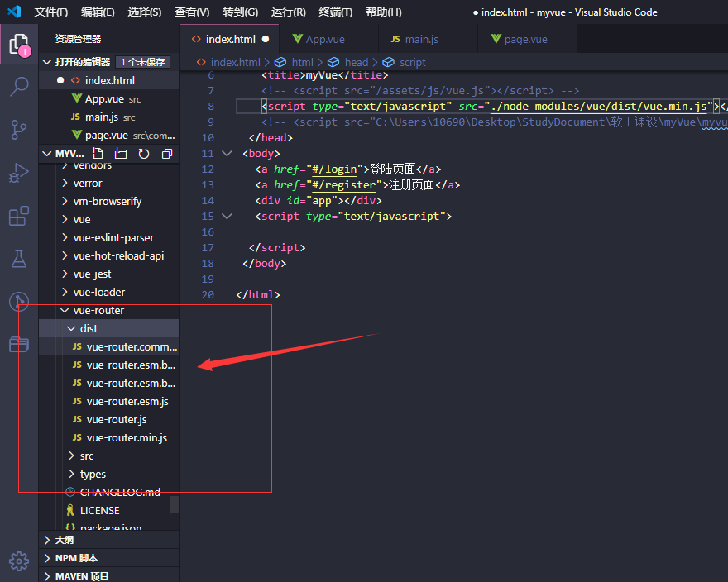Viewport: 728px width, 582px height.
Task: Click the head breadcrumb item
Action: pos(347,62)
